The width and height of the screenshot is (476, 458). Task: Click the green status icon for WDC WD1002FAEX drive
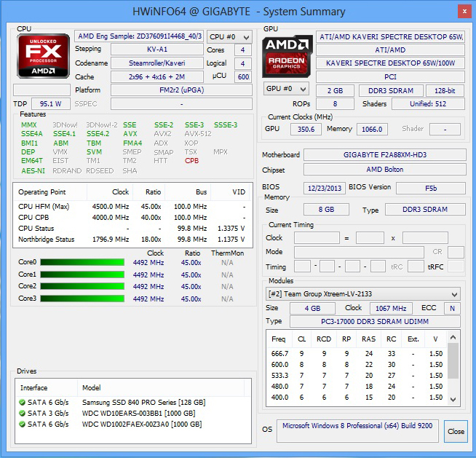pyautogui.click(x=22, y=425)
